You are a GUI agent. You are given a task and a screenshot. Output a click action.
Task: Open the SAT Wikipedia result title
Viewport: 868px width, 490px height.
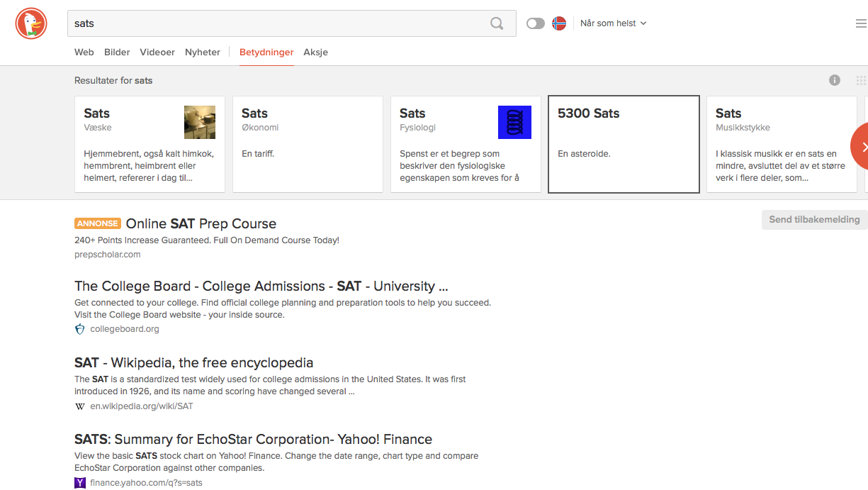point(193,362)
